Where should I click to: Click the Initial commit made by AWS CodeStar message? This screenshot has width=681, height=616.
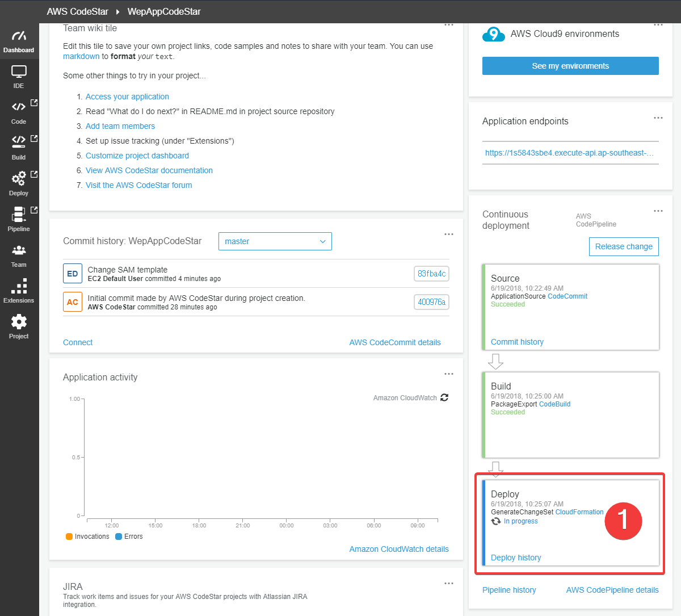(x=196, y=298)
